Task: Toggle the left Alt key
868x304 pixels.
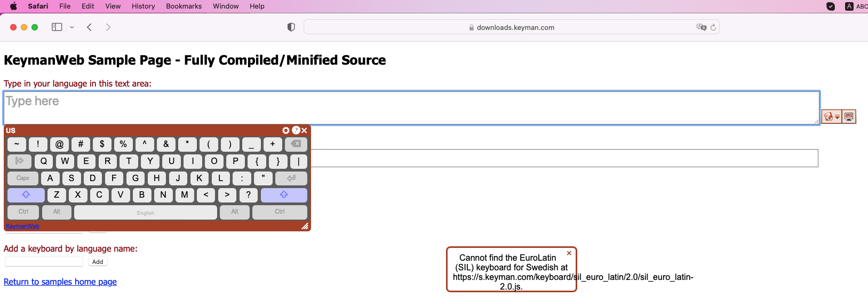Action: [57, 212]
